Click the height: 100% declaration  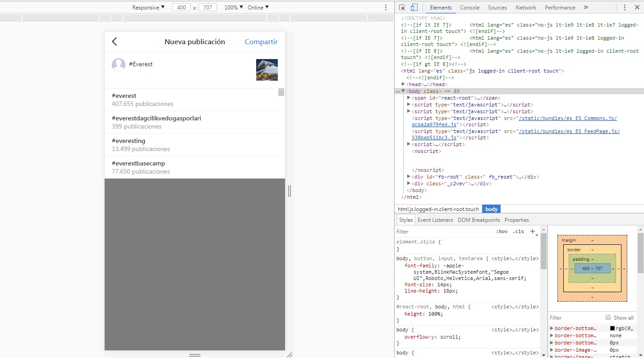click(423, 314)
